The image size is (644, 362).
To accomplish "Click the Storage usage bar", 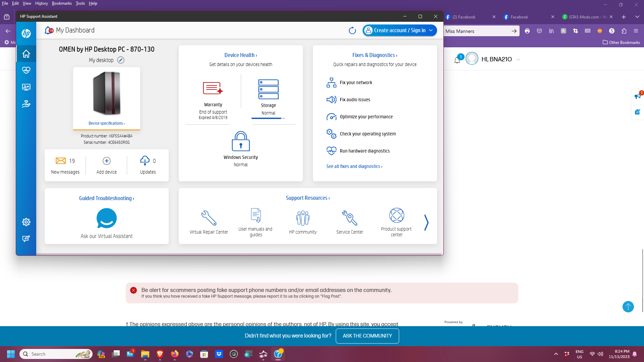I will point(268,118).
